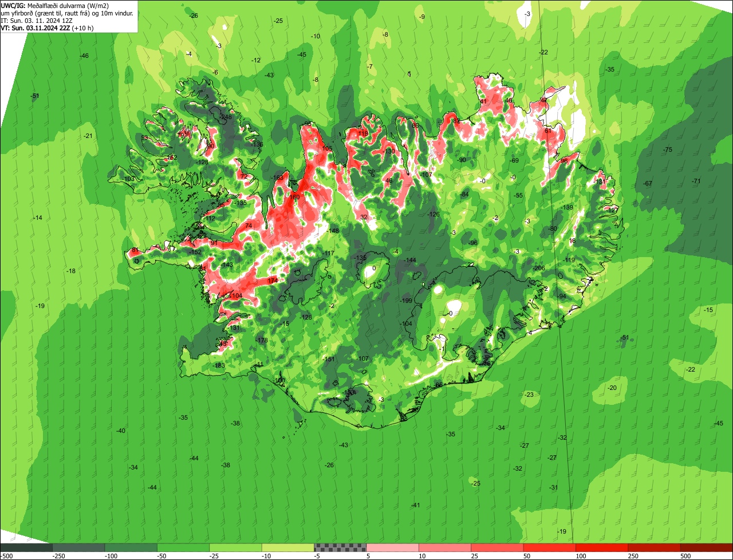Click the '174' value on the map
The width and height of the screenshot is (733, 560).
(x=273, y=281)
